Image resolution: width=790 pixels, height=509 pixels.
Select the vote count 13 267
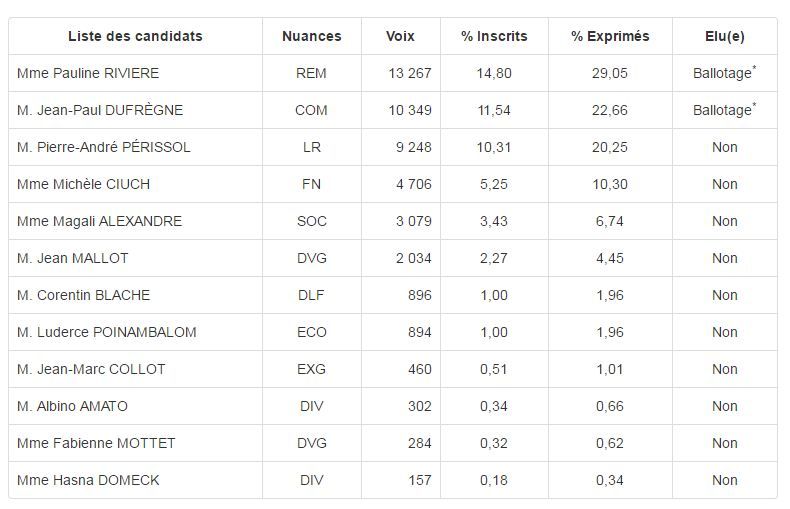click(410, 73)
